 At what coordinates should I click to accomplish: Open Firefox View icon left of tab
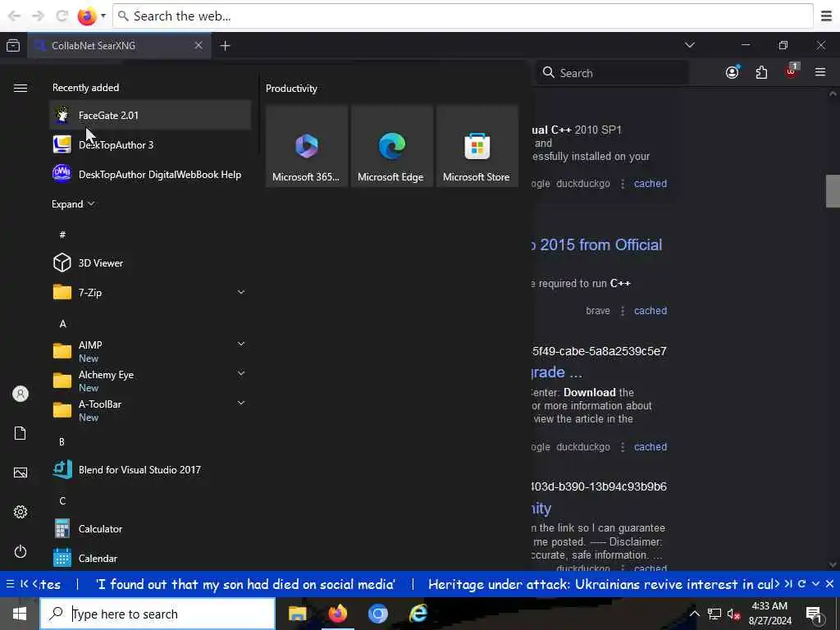[13, 46]
